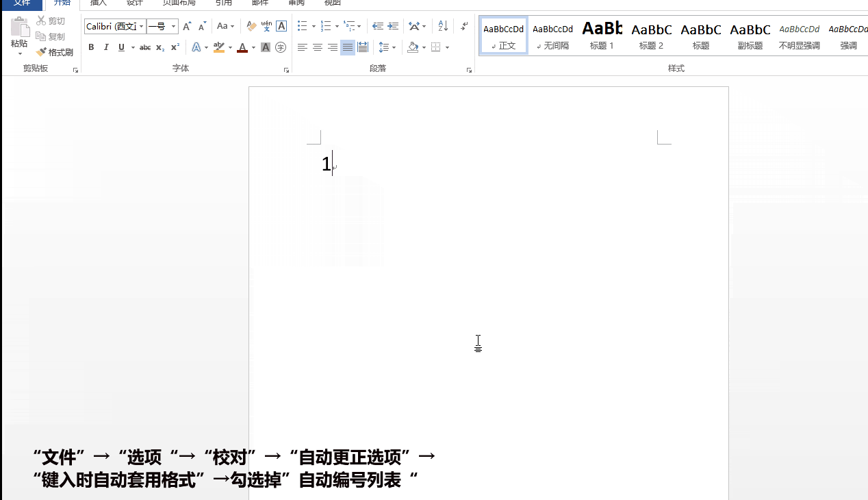This screenshot has height=500, width=868.
Task: Apply character border (boxed A icon)
Action: [x=281, y=27]
